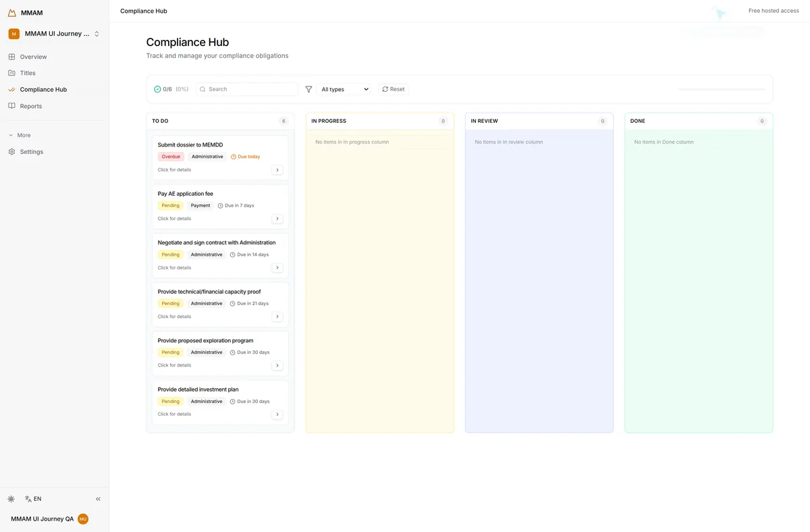810x532 pixels.
Task: Click the orange M workspace avatar
Action: 13,34
